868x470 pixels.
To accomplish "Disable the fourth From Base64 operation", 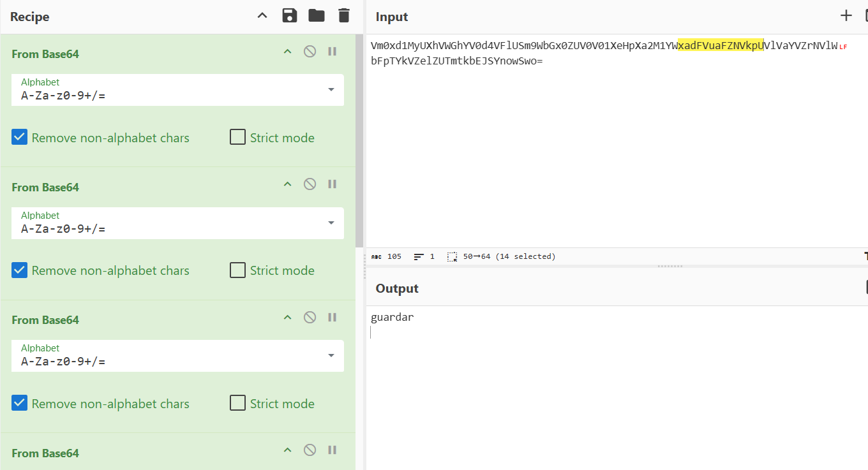I will [310, 450].
